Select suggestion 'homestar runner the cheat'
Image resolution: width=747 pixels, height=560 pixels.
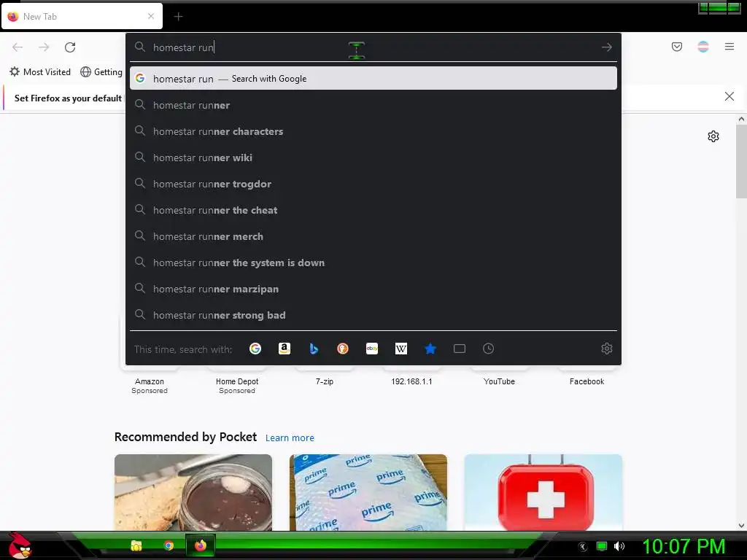tap(373, 210)
